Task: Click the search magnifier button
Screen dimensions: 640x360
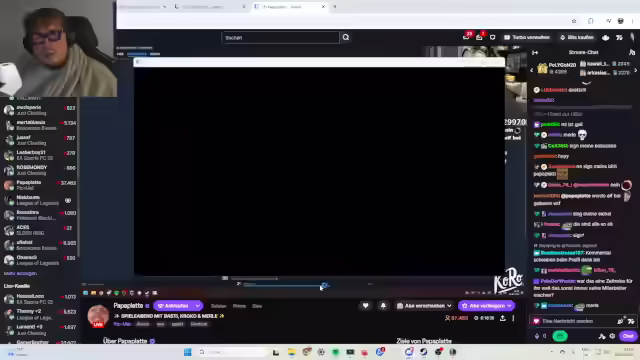Action: [346, 38]
